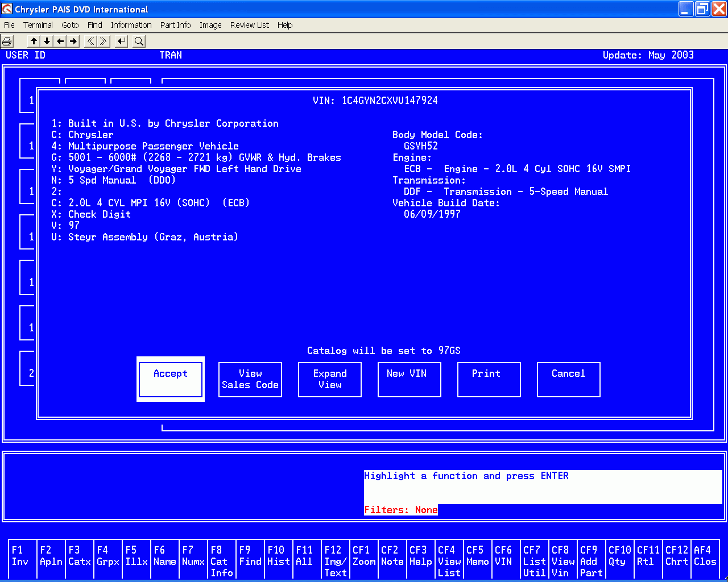
Task: Click the body model code GSYH52
Action: pyautogui.click(x=421, y=146)
